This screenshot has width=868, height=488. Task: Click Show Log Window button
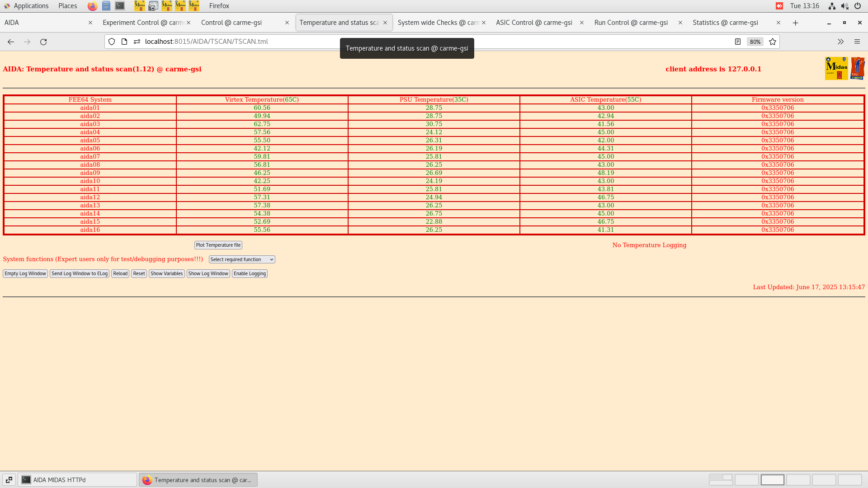208,273
